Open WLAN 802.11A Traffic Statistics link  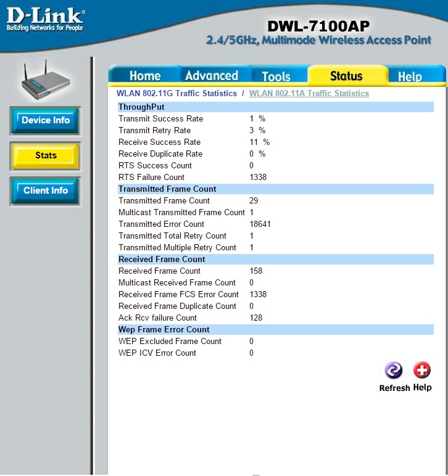click(309, 94)
